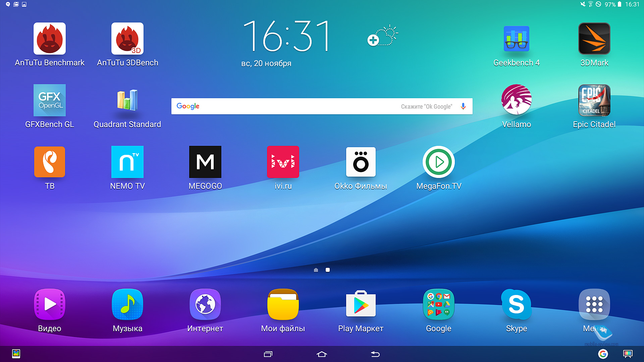Click the Google search bar
The width and height of the screenshot is (644, 362).
322,106
